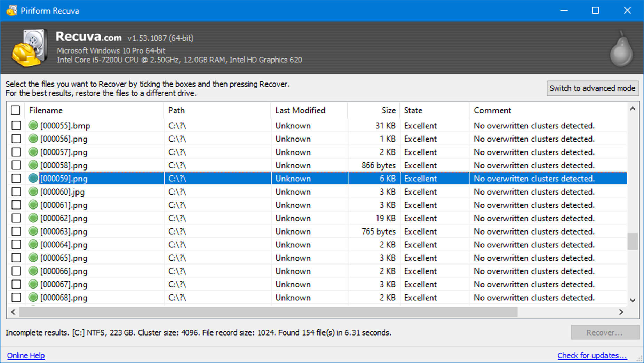The width and height of the screenshot is (644, 363).
Task: Tick the select-all checkbox in header
Action: click(x=16, y=110)
